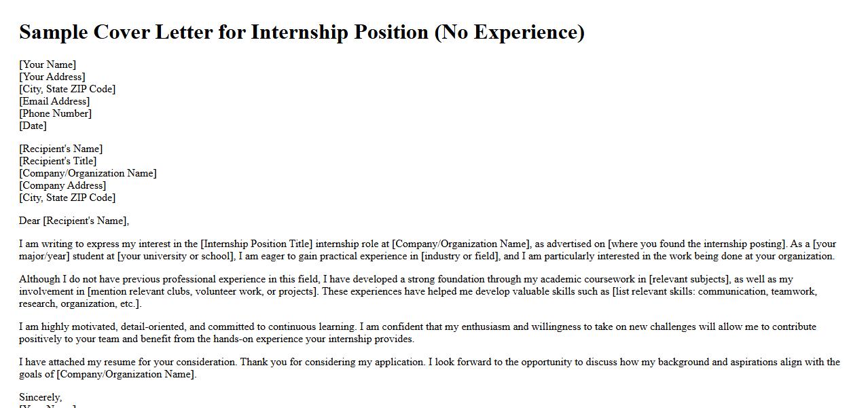Click the [Recipient's Title] line
The image size is (868, 408).
click(x=58, y=161)
